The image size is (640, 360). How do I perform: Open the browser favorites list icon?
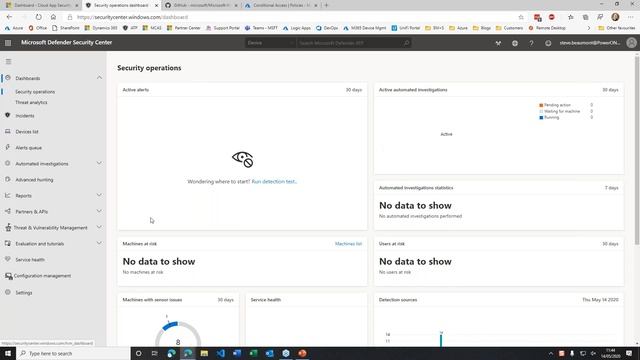571,17
